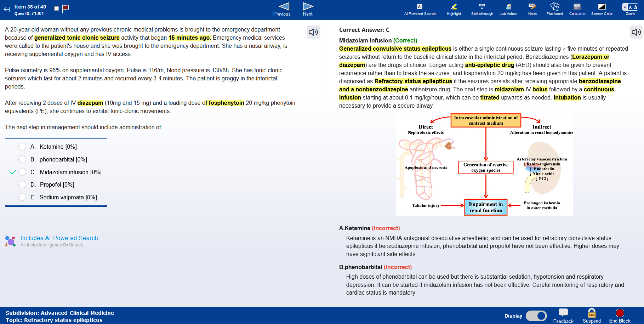
Task: Open Lab Values reference
Action: (508, 10)
